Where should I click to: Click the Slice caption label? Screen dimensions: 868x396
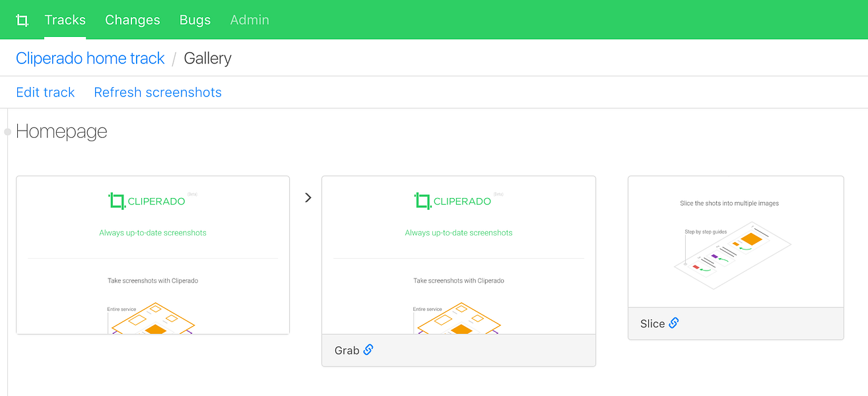click(653, 323)
